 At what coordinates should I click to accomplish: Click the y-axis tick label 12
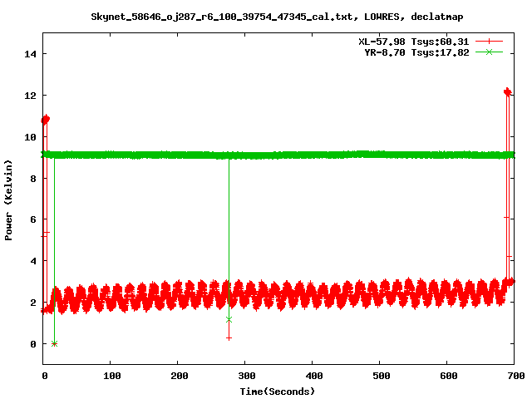[30, 96]
